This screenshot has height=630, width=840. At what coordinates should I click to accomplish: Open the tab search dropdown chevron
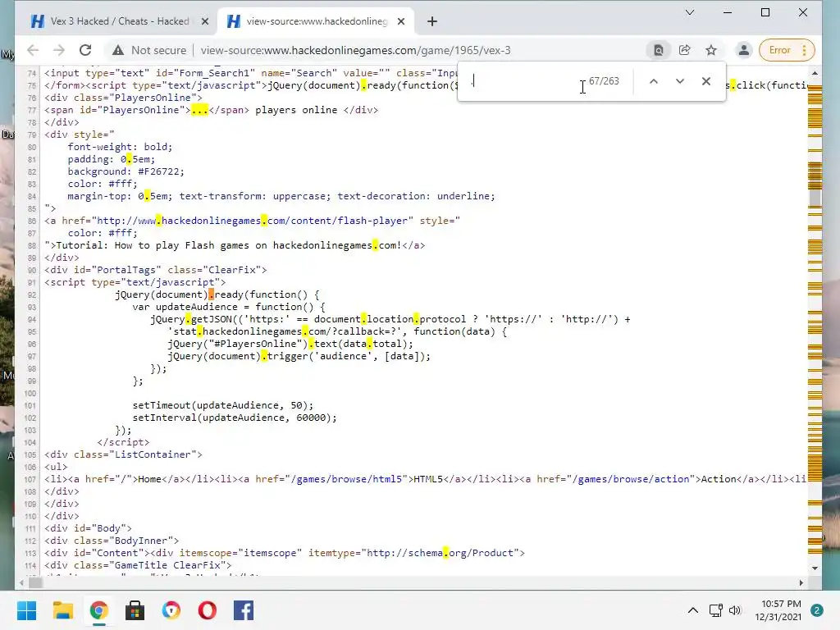(x=690, y=12)
